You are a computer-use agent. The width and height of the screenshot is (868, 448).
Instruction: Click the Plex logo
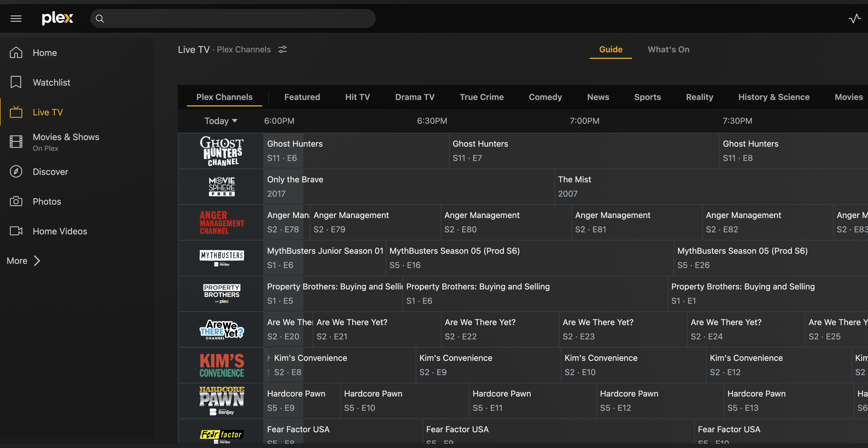coord(57,18)
